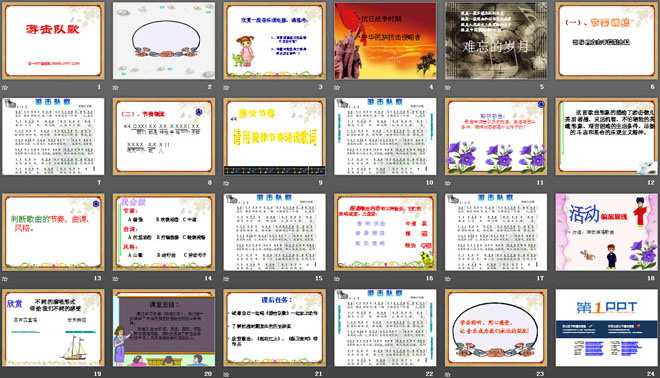Select slide 9 titled 感受节奏
The width and height of the screenshot is (660, 378).
[274, 136]
